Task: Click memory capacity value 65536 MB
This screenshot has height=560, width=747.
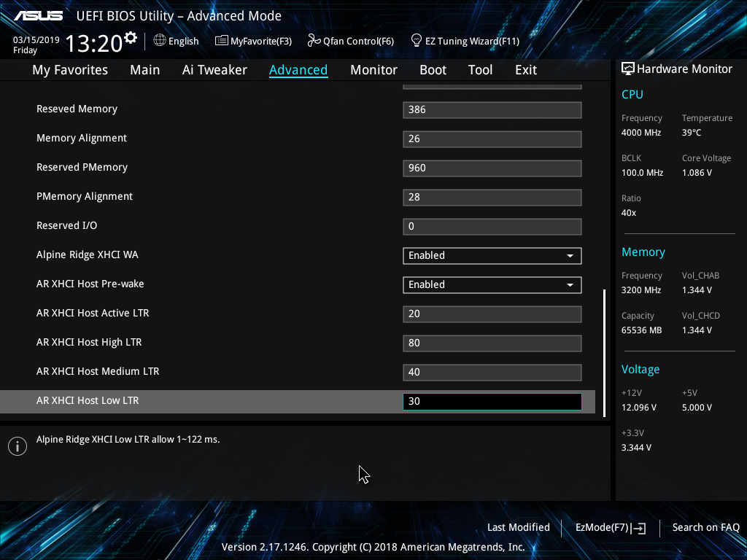Action: tap(641, 330)
